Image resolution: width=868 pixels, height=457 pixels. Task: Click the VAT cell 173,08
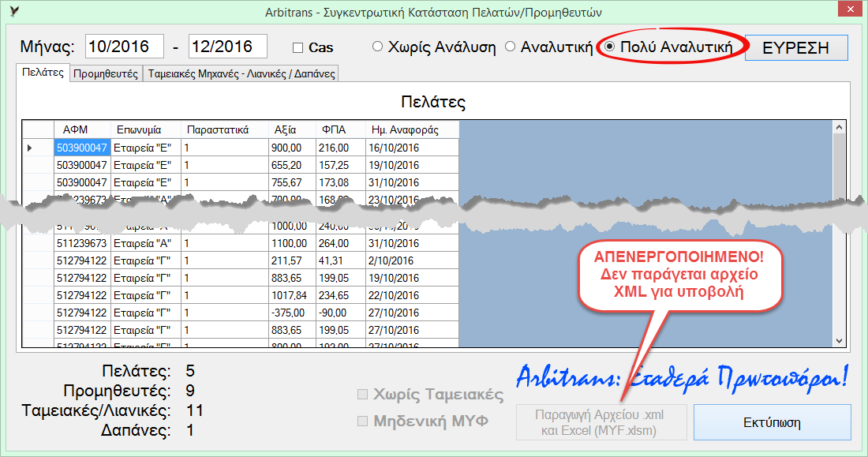[x=341, y=182]
